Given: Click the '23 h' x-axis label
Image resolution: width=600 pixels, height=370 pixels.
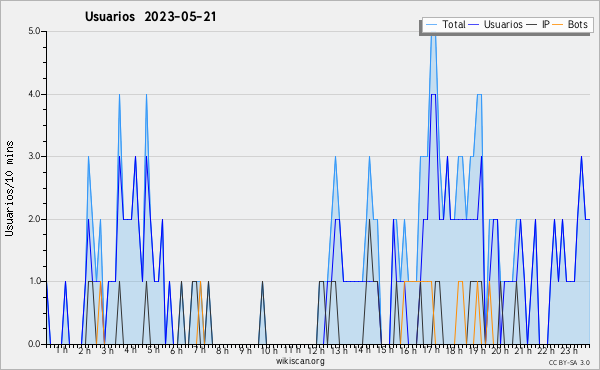Looking at the screenshot, I should 569,351.
